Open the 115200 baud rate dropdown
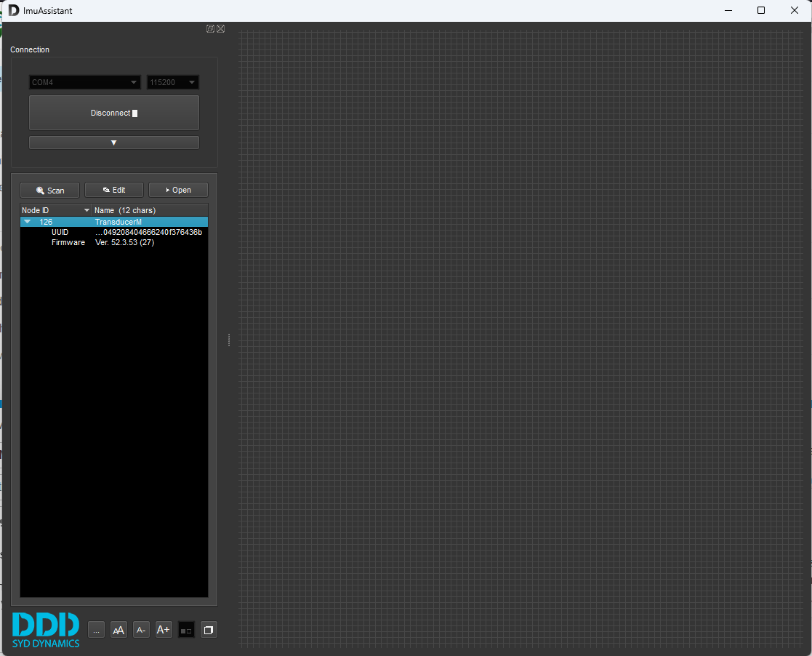Viewport: 812px width, 656px height. pyautogui.click(x=173, y=82)
